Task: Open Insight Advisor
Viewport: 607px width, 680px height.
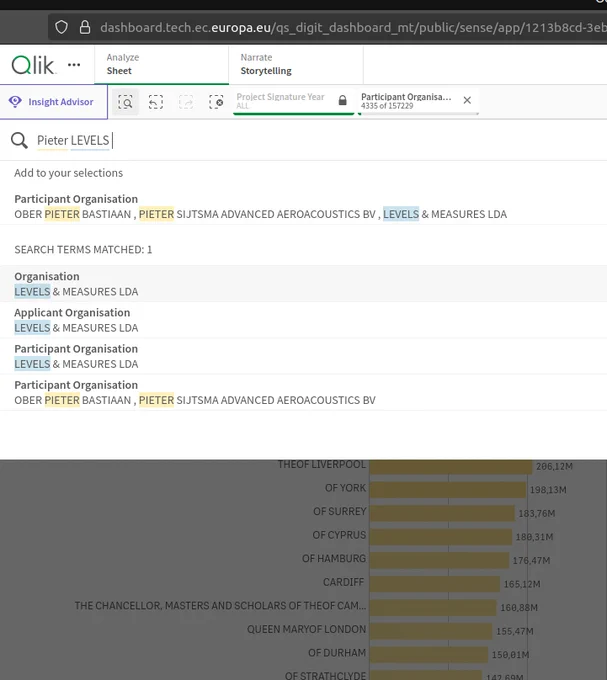Action: pos(53,102)
